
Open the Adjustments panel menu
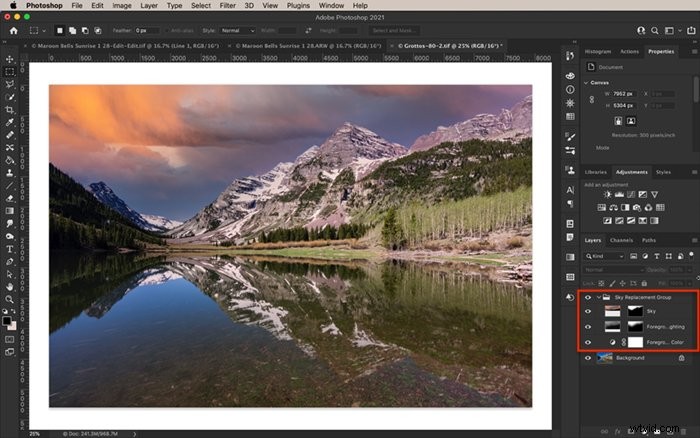694,172
